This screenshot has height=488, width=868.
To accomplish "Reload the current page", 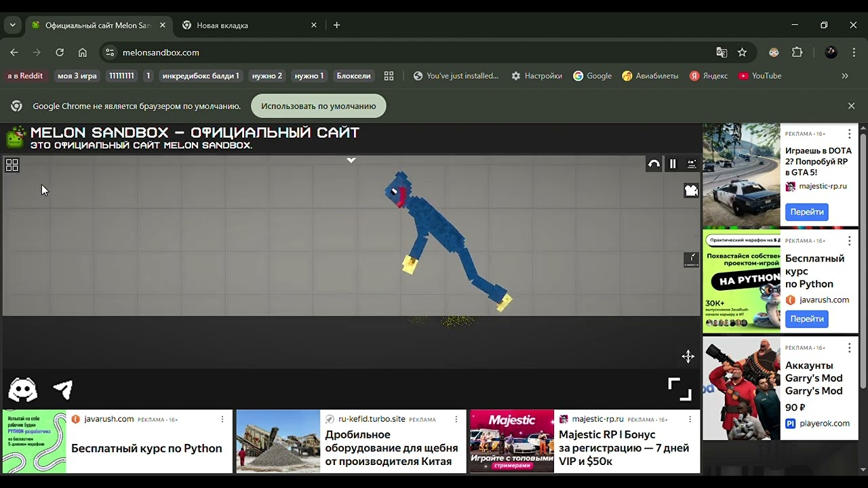I will (60, 52).
